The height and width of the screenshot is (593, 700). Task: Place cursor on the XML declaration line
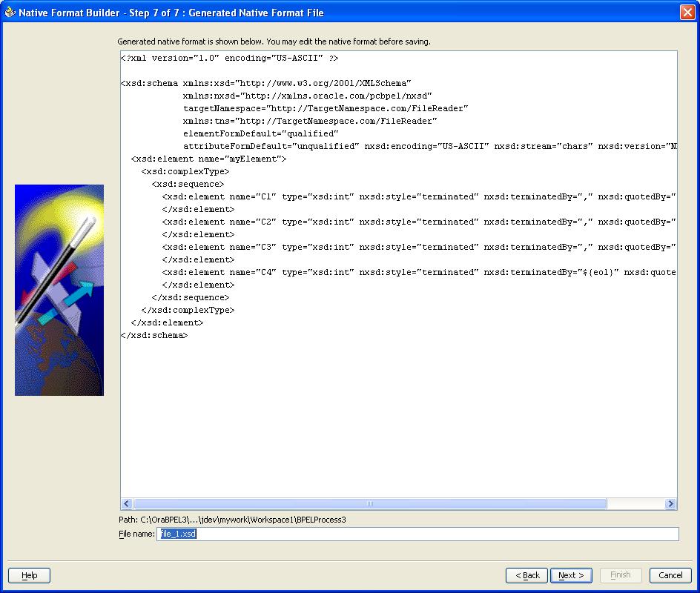click(230, 58)
